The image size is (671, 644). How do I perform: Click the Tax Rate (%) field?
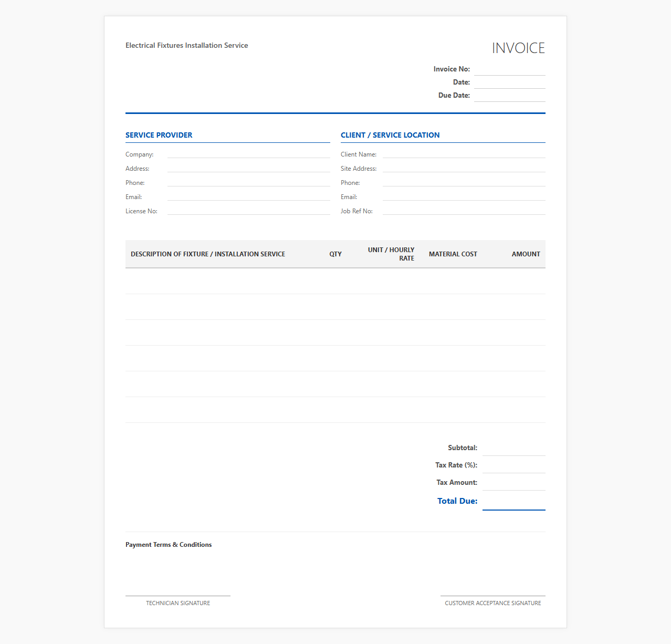tap(513, 465)
